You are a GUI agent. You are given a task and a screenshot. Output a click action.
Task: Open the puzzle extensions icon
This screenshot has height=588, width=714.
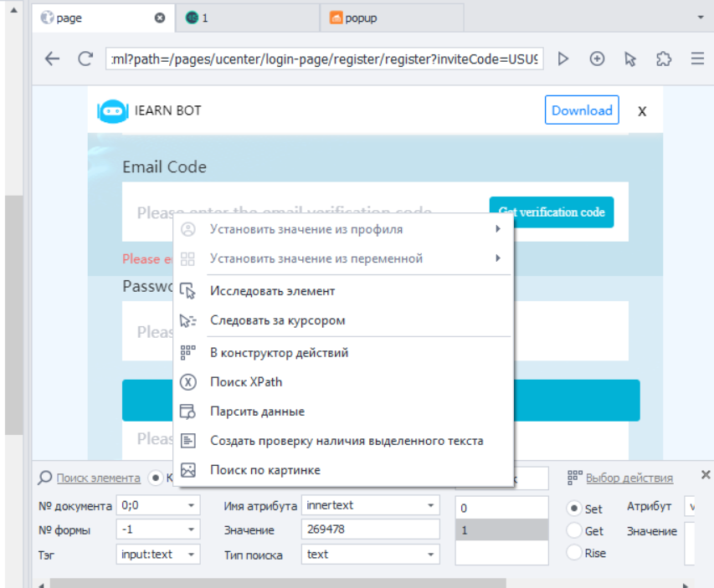pos(664,59)
